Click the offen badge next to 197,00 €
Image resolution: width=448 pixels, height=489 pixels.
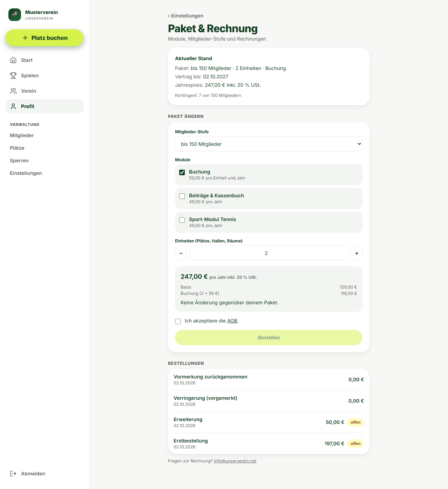tap(356, 444)
